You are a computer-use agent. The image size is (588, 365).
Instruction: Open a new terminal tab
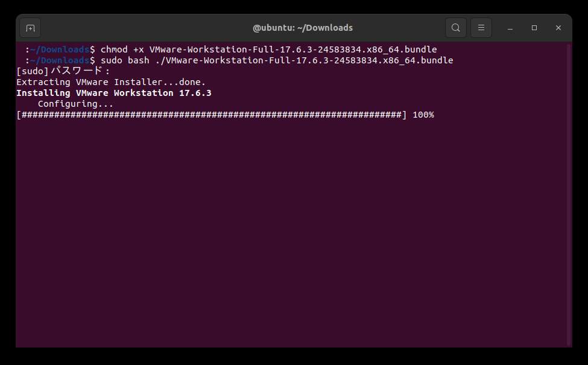(30, 28)
